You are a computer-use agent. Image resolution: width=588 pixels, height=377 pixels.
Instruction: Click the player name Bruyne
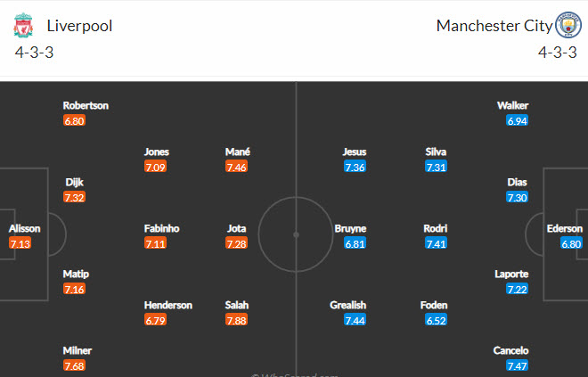pos(350,228)
